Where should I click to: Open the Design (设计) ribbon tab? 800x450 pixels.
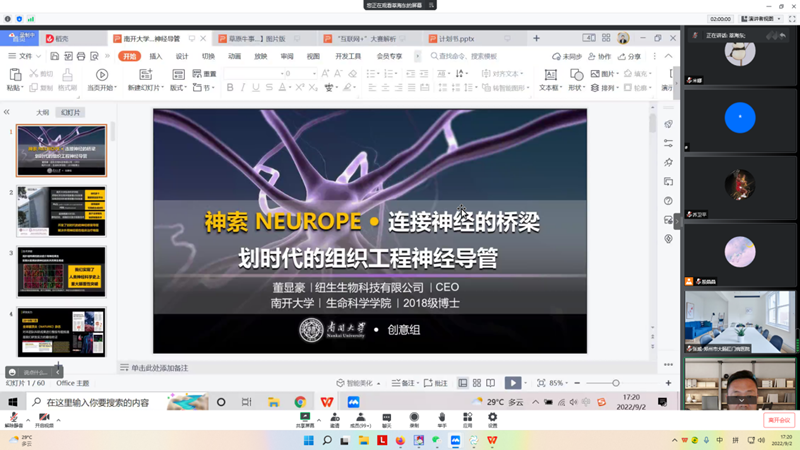pos(182,56)
